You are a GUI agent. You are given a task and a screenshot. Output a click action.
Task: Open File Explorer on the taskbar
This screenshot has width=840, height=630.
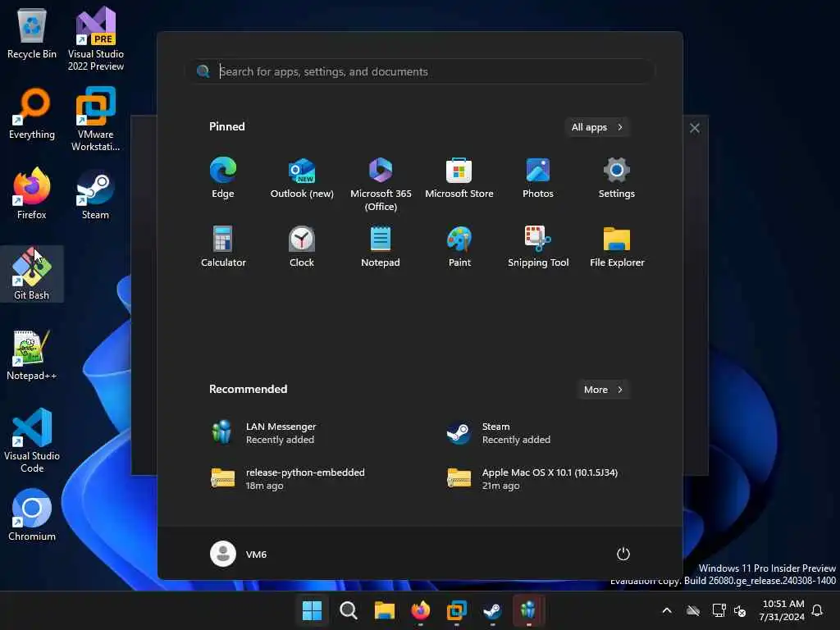[x=384, y=610]
